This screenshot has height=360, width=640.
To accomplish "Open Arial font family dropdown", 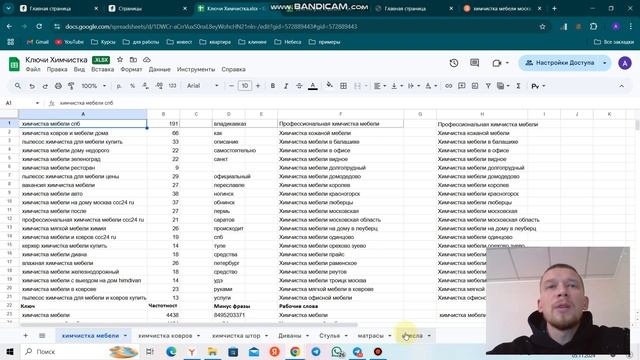I will pyautogui.click(x=203, y=86).
